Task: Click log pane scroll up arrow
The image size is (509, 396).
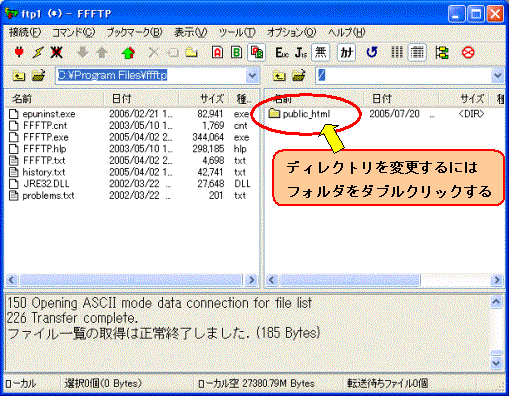Action: 496,302
